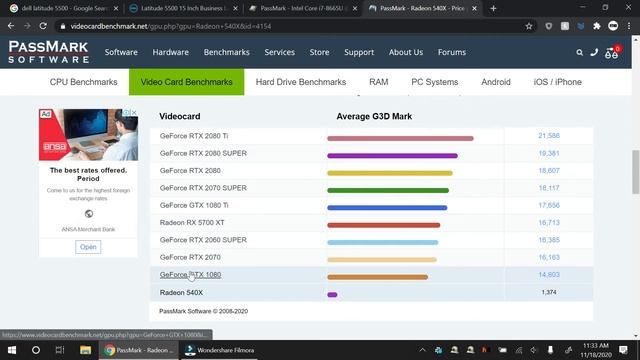The image size is (640, 360).
Task: Open the Radeon RX 5700 XT link
Action: pos(192,222)
